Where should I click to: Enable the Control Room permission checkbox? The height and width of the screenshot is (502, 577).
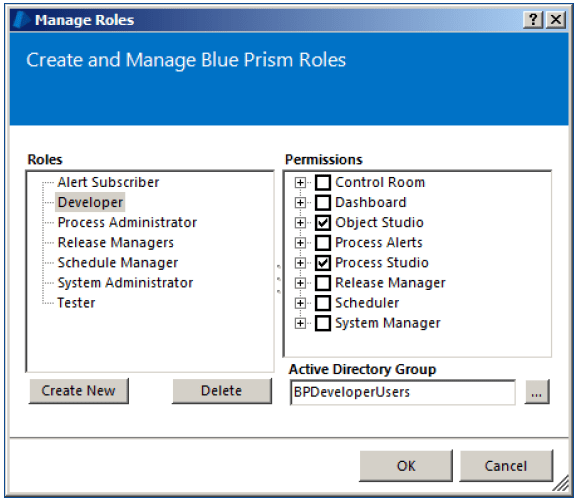(x=323, y=183)
